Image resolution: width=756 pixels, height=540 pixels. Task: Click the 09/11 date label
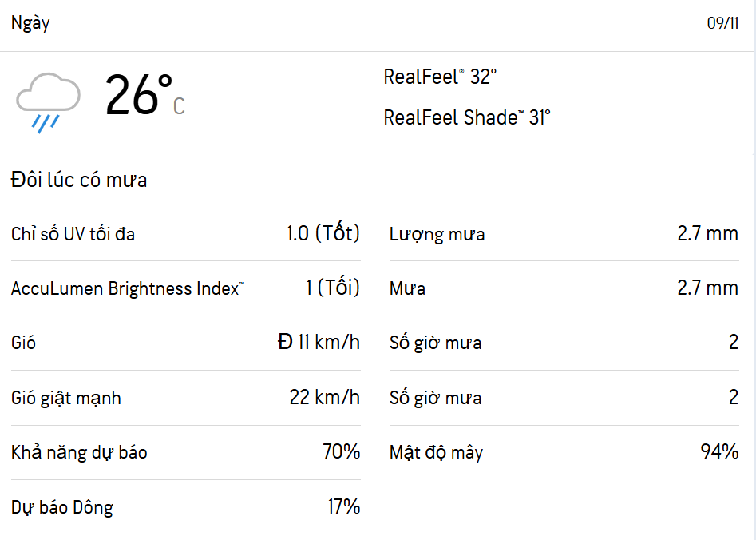coord(722,23)
